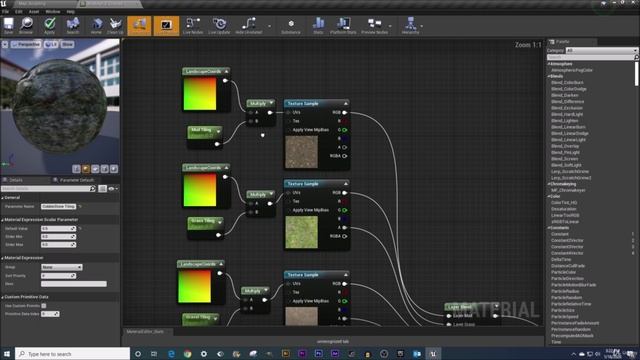Open the Help menu
The width and height of the screenshot is (640, 360).
click(71, 11)
